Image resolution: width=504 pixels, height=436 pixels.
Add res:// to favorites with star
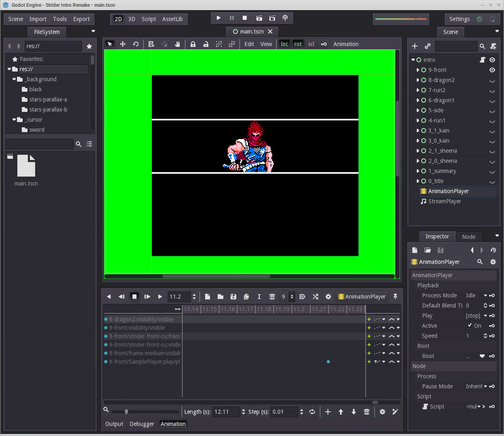(89, 46)
